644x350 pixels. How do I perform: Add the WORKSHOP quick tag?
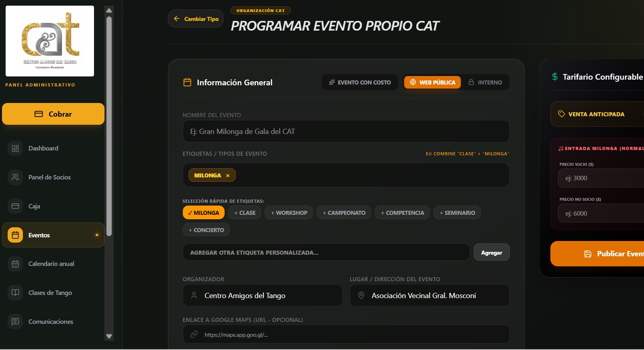click(x=289, y=212)
